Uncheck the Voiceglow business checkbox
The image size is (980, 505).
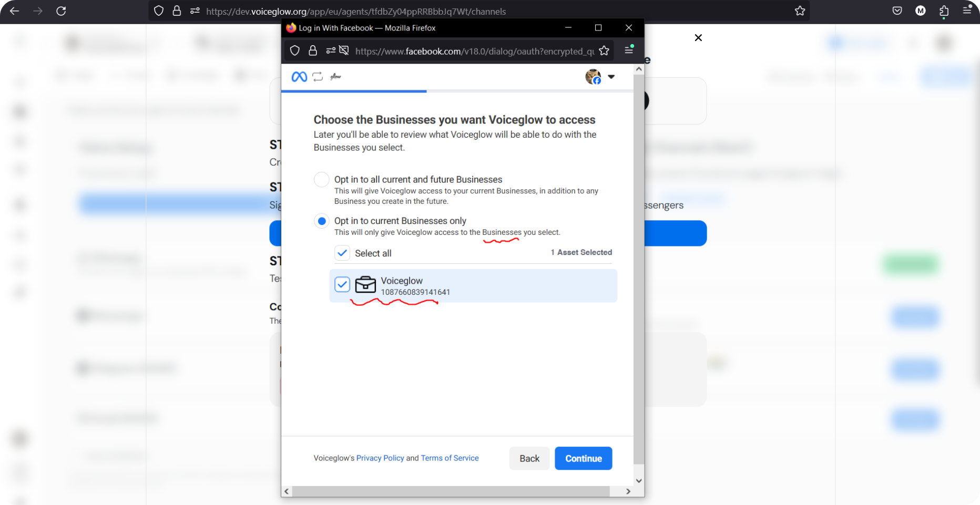point(342,284)
